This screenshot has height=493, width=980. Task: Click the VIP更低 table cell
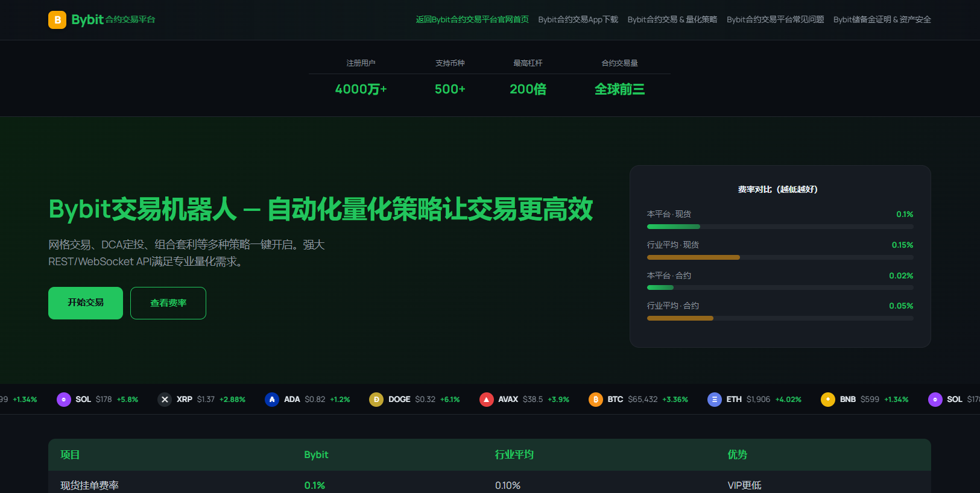tap(744, 485)
